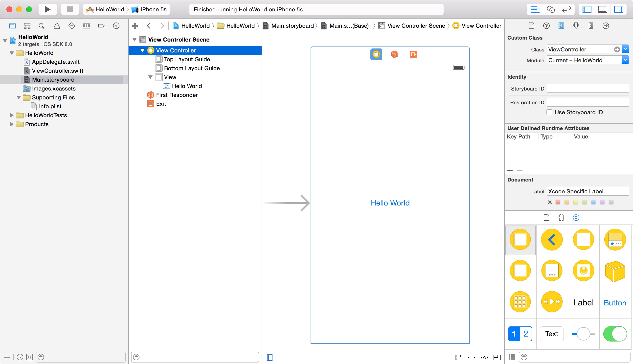Open related items grid menu

tap(135, 26)
